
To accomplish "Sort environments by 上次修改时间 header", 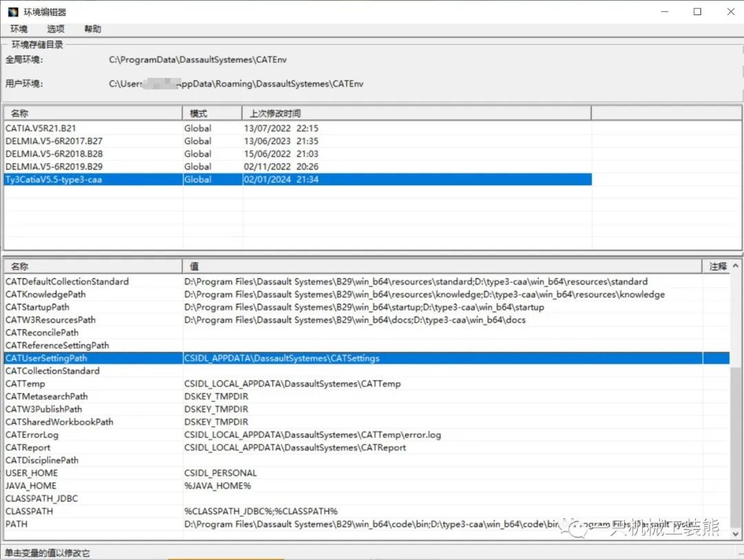I will pos(417,114).
